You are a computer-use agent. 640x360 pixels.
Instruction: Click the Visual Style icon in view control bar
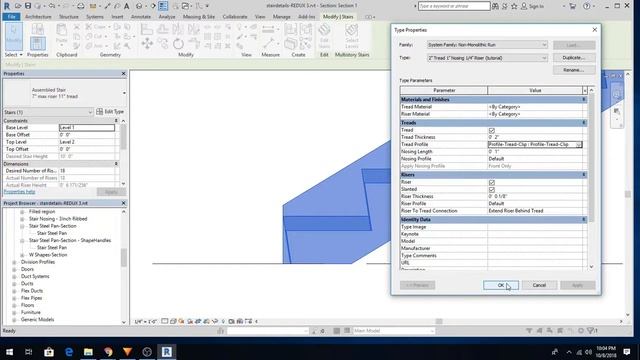(x=173, y=321)
